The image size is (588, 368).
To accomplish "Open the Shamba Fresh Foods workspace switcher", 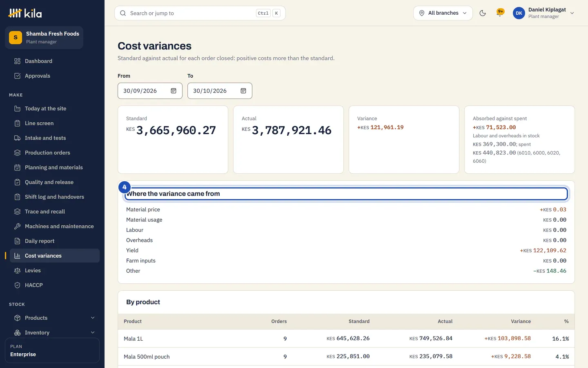I will (x=44, y=38).
